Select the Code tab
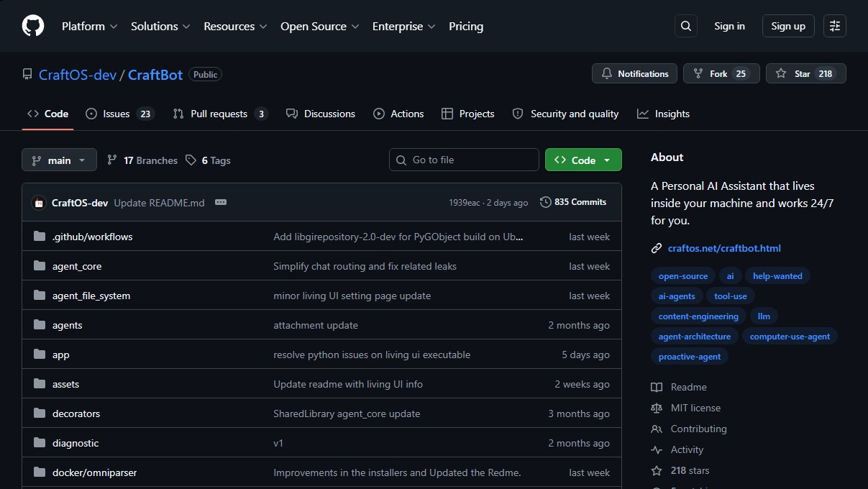This screenshot has height=489, width=868. pos(47,114)
